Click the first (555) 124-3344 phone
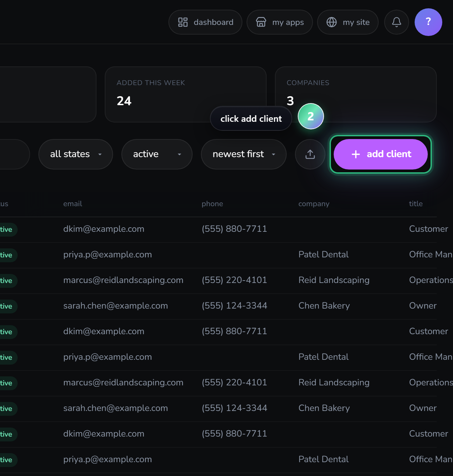 (x=234, y=306)
